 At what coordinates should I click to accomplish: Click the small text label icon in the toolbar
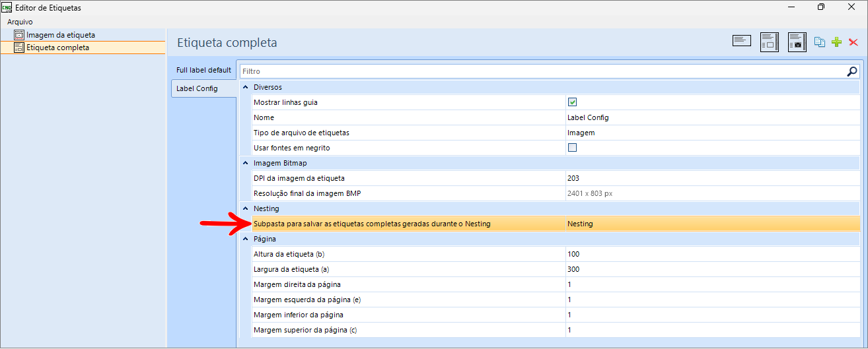[742, 41]
